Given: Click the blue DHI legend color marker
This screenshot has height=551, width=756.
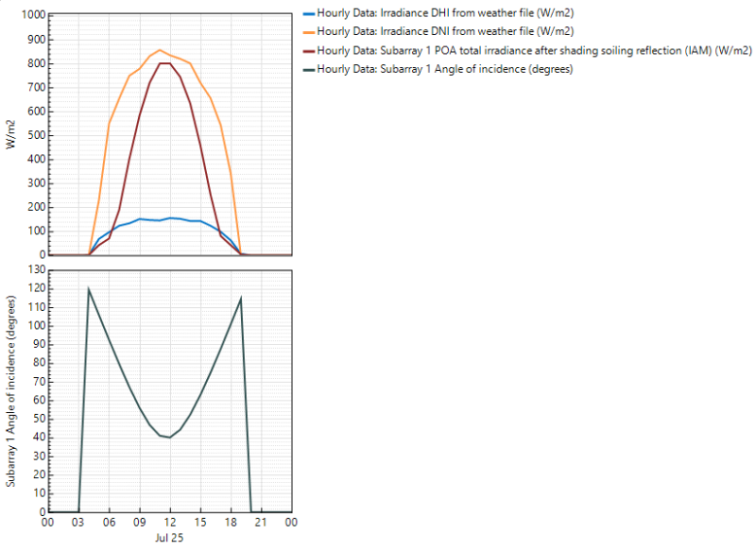Looking at the screenshot, I should pyautogui.click(x=308, y=14).
